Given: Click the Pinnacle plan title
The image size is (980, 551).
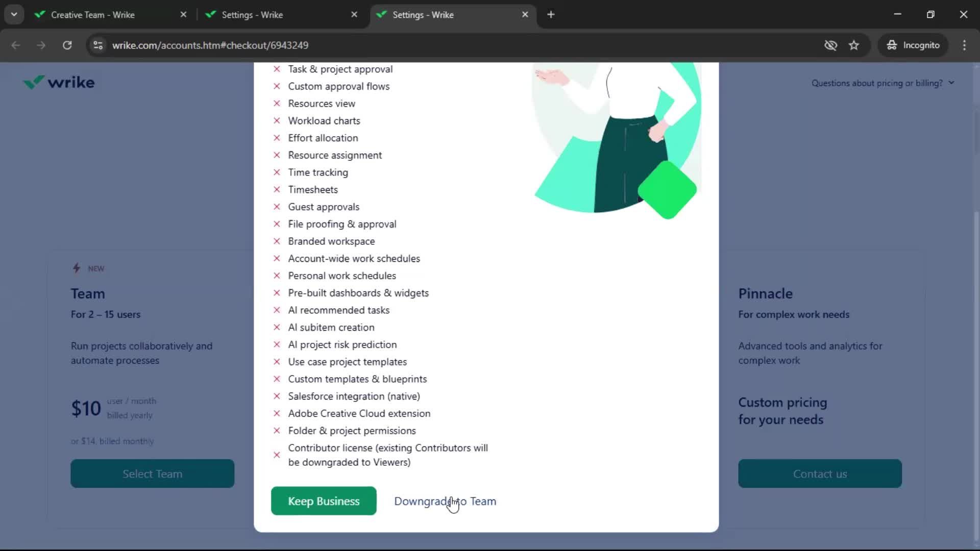Looking at the screenshot, I should (765, 293).
